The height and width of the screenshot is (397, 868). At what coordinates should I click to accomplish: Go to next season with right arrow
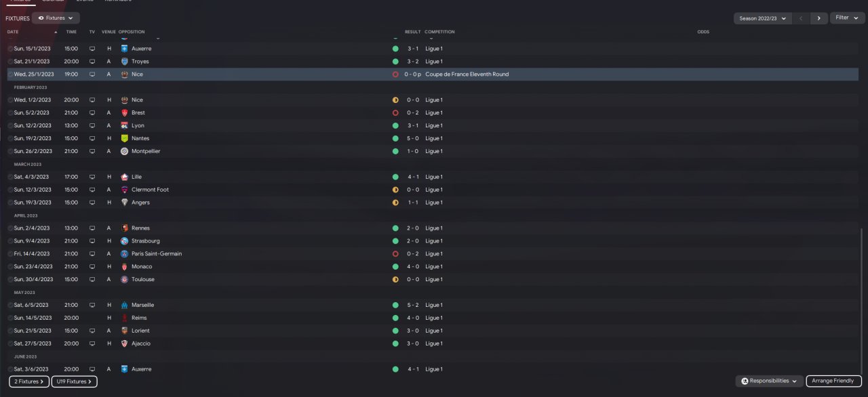pos(818,18)
